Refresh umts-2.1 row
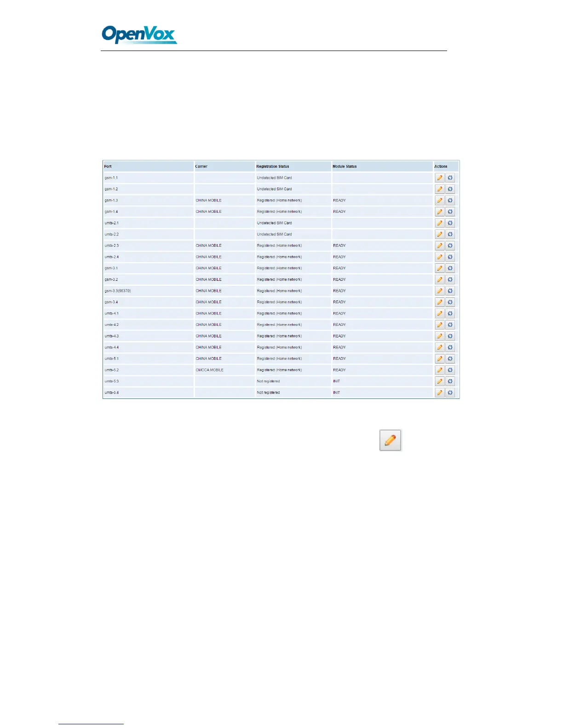The height and width of the screenshot is (728, 563). (450, 223)
